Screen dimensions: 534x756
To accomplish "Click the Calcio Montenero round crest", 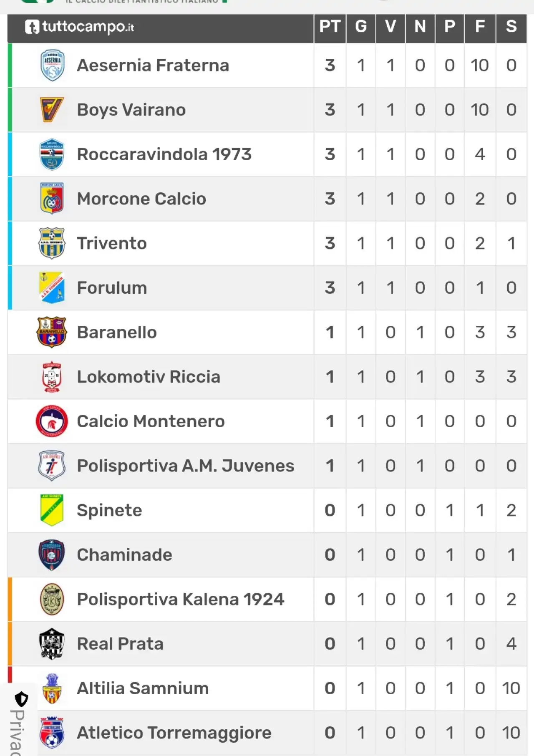I will (52, 421).
